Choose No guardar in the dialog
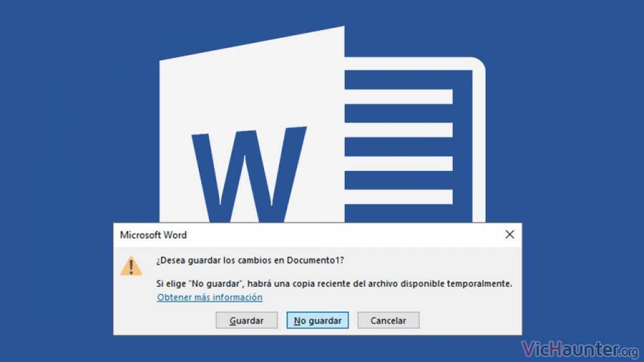The image size is (644, 362). [317, 320]
